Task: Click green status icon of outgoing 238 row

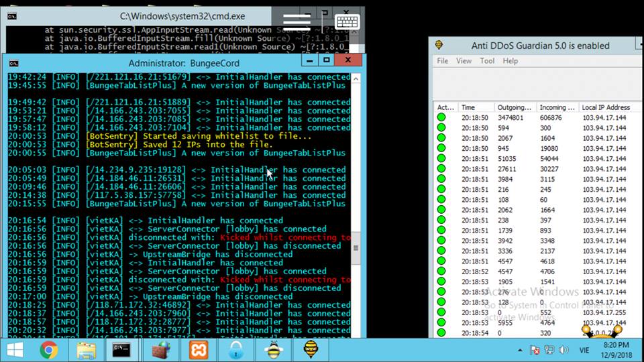Action: (441, 220)
